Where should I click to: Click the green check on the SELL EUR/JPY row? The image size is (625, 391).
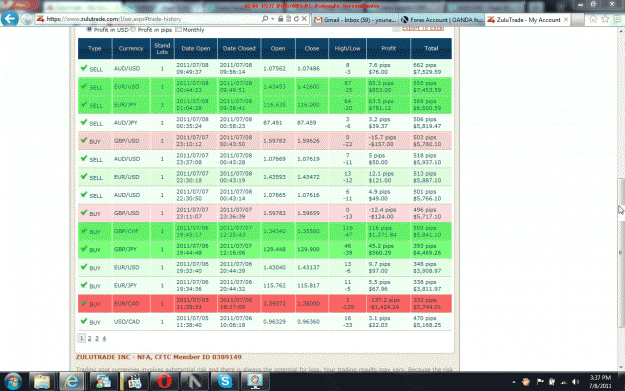pyautogui.click(x=84, y=104)
